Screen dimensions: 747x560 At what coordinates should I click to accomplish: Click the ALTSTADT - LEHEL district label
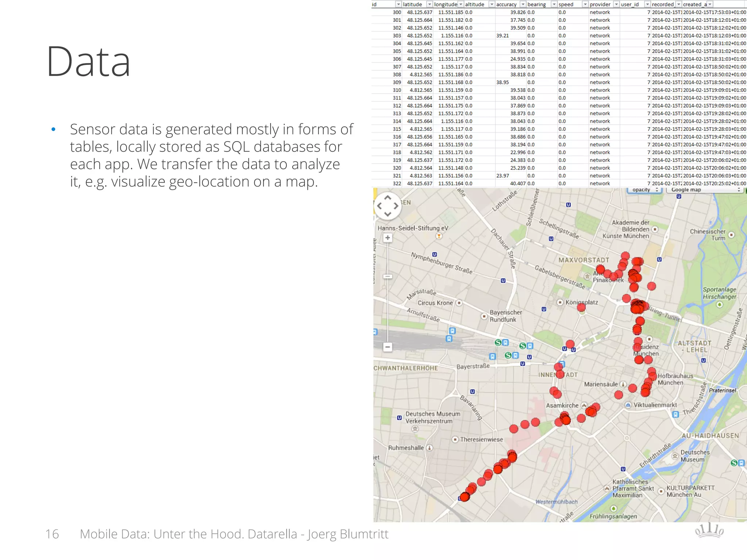pyautogui.click(x=694, y=346)
